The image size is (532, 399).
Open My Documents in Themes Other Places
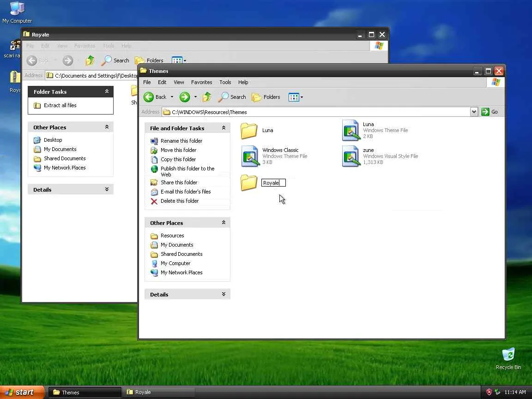pos(177,245)
